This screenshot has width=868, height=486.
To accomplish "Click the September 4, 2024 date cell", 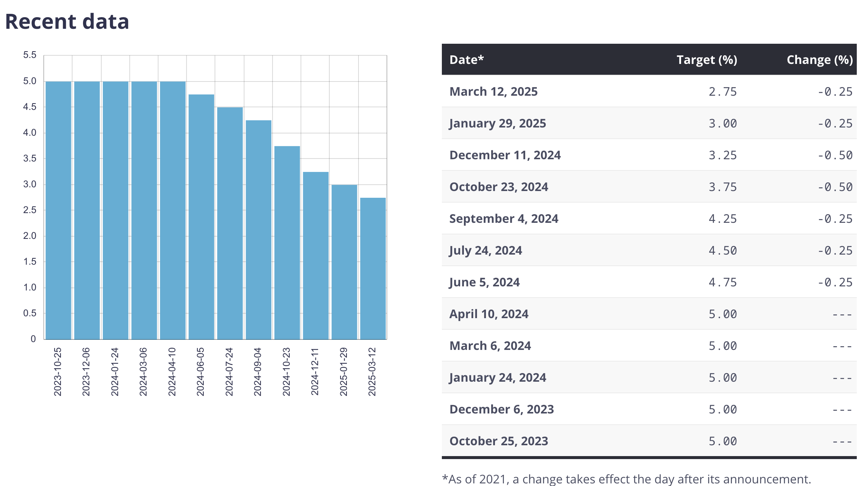I will click(504, 219).
